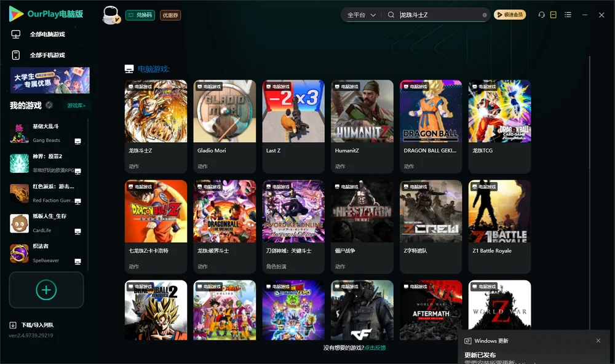
Task: Open 基佬大乱斗 Gang Beasts in my games
Action: [x=46, y=133]
